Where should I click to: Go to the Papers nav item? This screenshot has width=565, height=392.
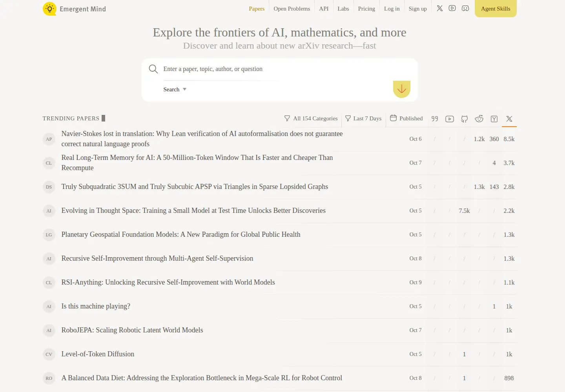(x=257, y=9)
